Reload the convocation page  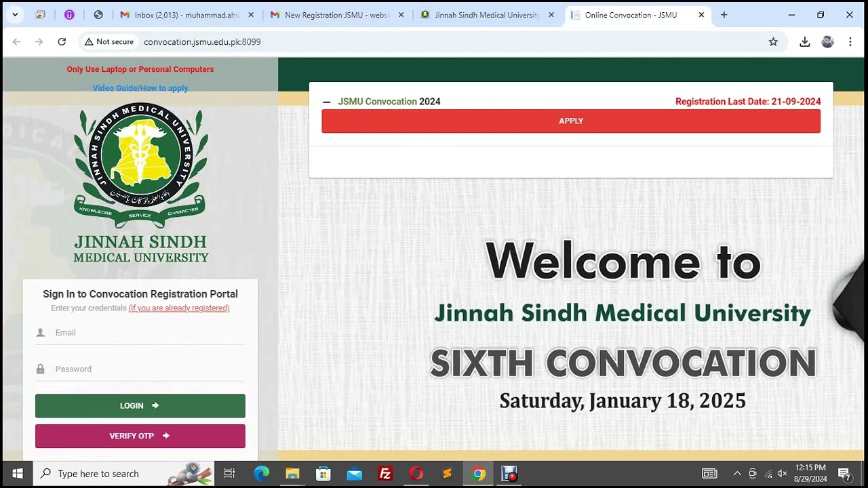coord(62,41)
